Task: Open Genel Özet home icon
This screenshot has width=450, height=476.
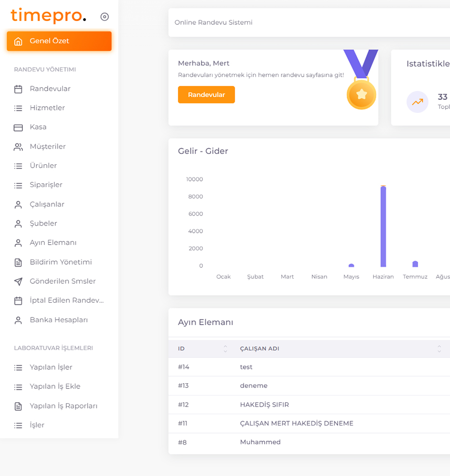Action: point(18,41)
